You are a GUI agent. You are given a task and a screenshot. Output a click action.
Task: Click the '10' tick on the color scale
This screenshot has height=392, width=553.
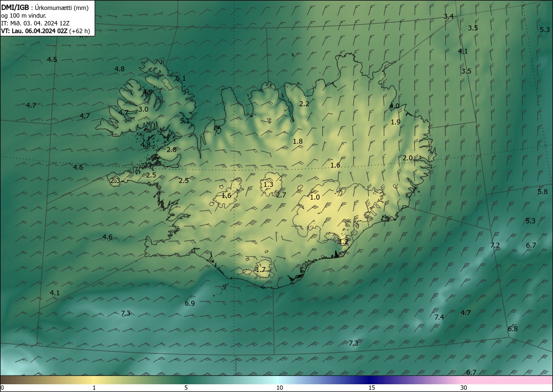pos(279,388)
